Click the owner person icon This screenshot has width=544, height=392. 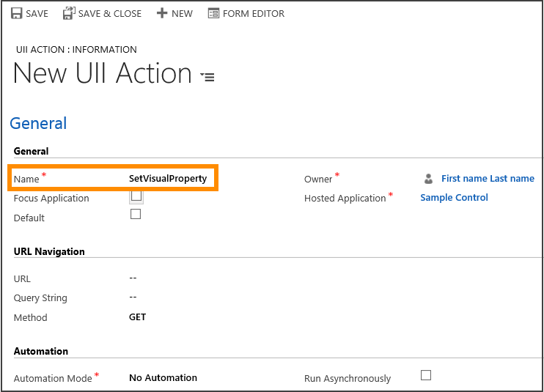click(428, 179)
